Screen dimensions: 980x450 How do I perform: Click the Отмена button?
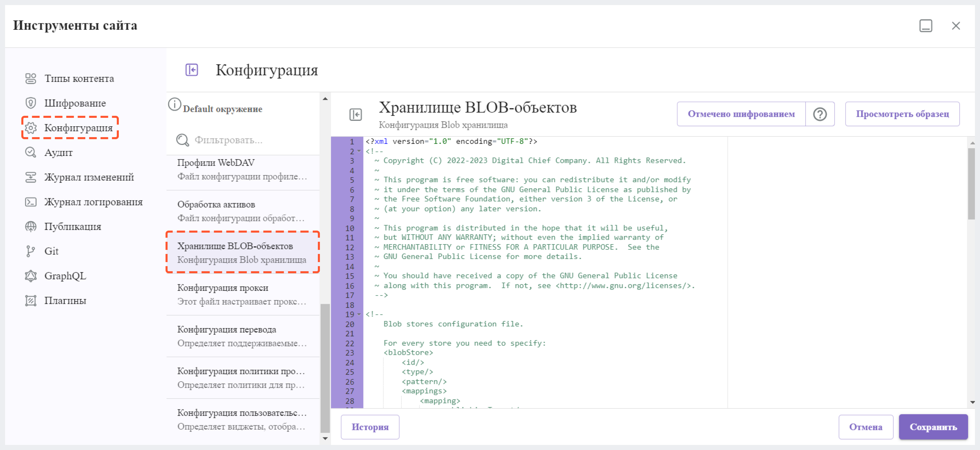[x=866, y=427]
